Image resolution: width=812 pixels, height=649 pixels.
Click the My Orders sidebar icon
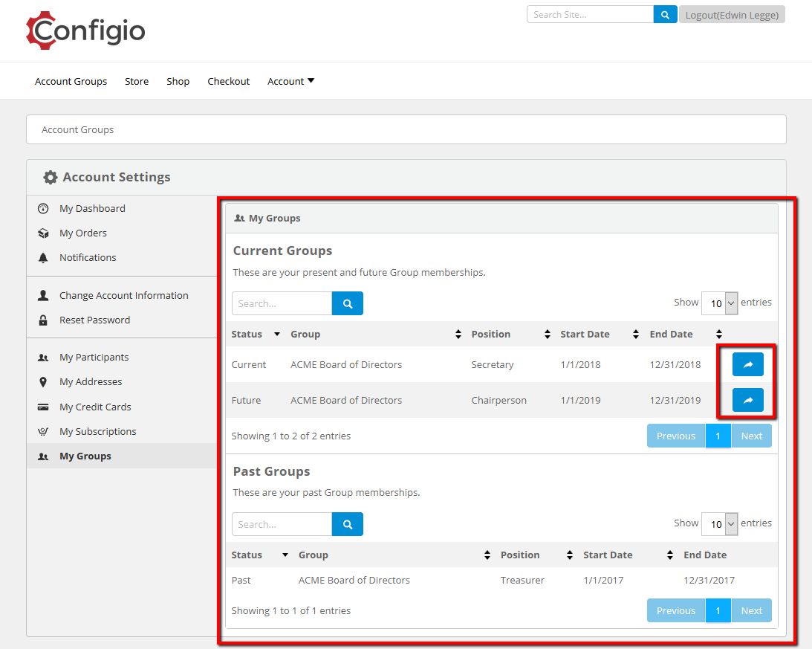click(x=45, y=233)
